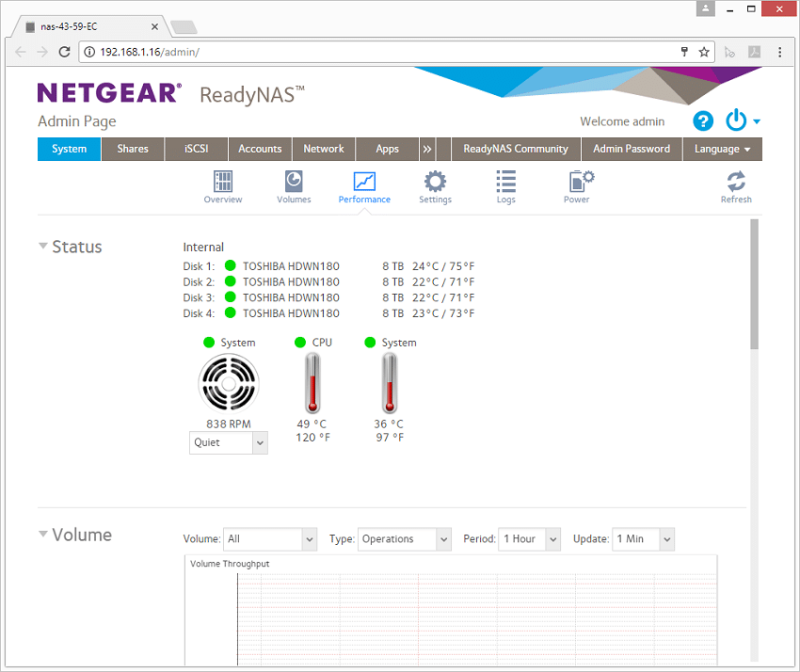Click the green status dot beside fan System

click(x=209, y=343)
